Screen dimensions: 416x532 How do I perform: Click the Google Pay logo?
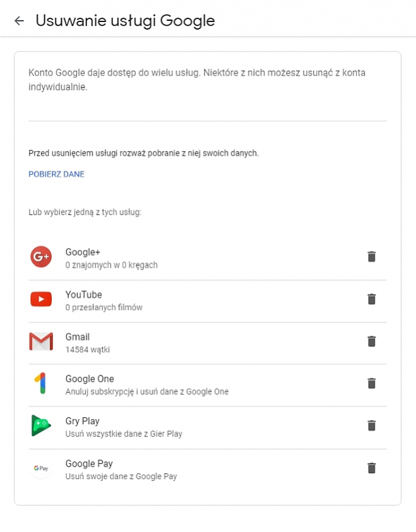click(x=41, y=468)
